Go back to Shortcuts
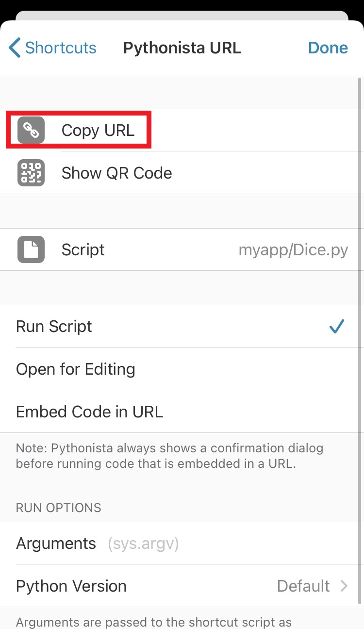The height and width of the screenshot is (629, 364). click(x=61, y=48)
